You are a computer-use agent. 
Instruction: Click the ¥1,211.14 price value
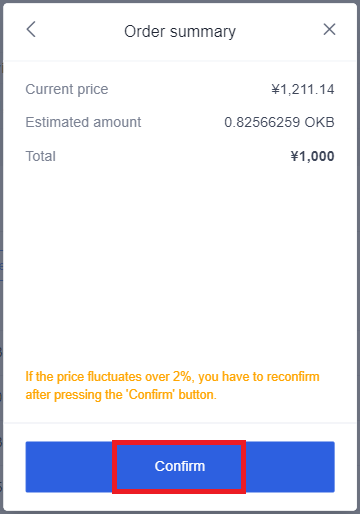303,89
